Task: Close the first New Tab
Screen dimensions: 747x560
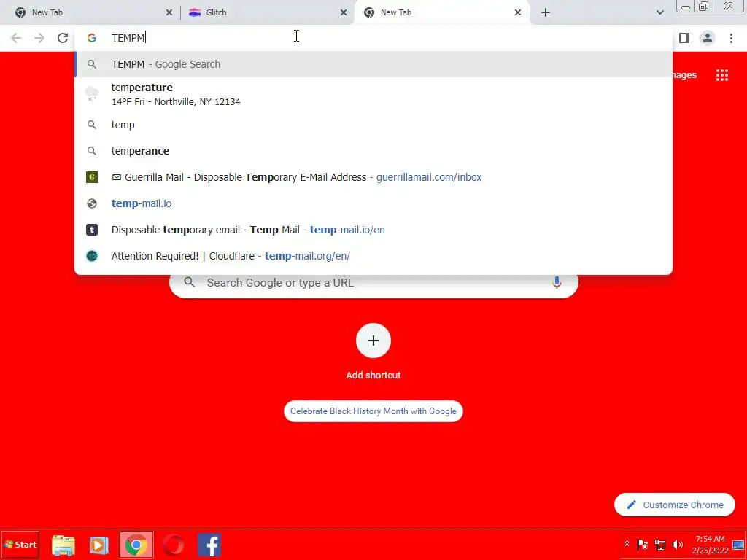Action: click(x=169, y=12)
